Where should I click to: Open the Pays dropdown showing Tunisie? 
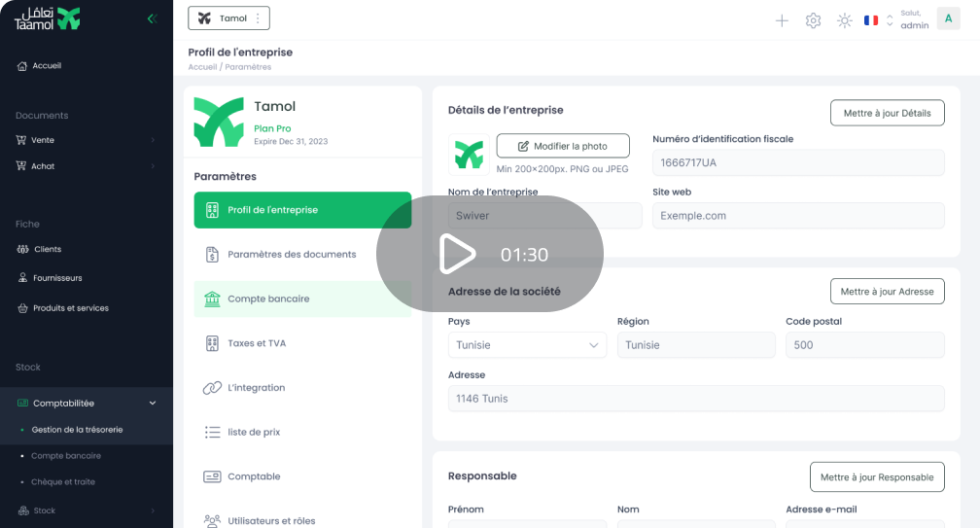click(527, 345)
